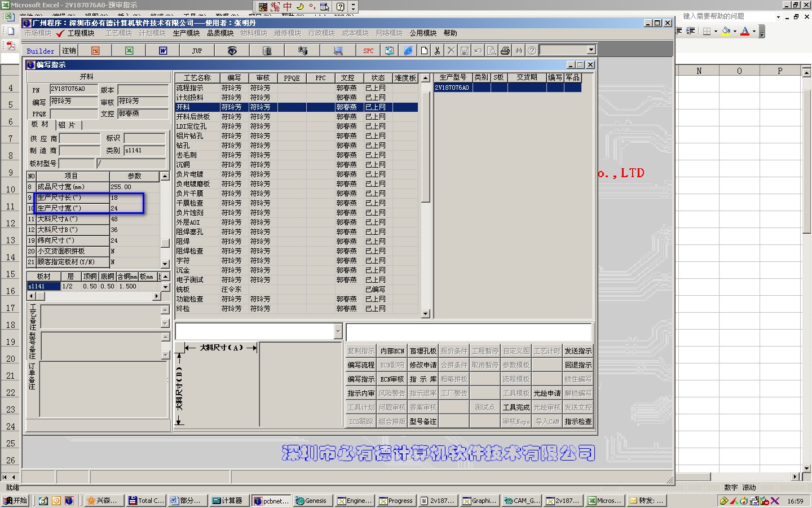Click the Builder toolbar button
Viewport: 812px width, 508px height.
click(x=41, y=51)
